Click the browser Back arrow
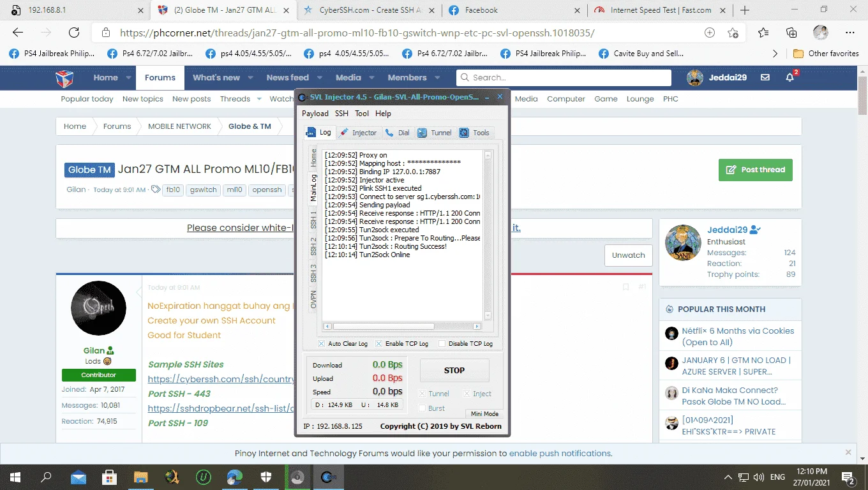 [x=18, y=33]
